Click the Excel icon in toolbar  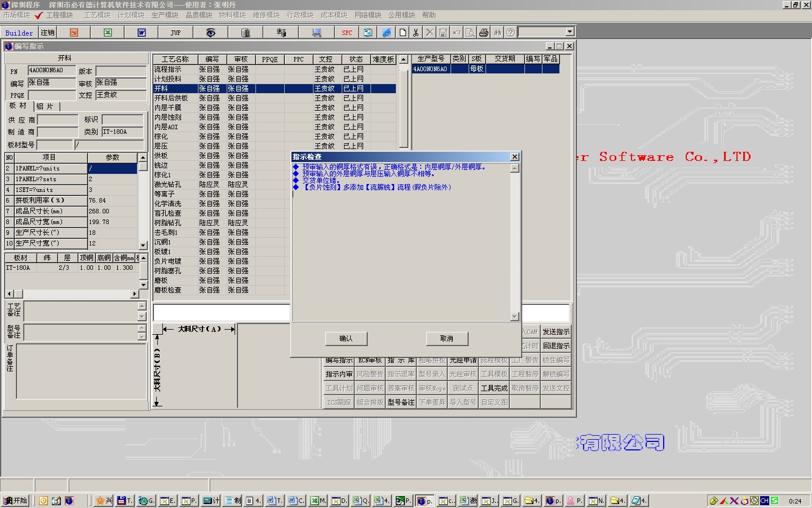tap(108, 33)
